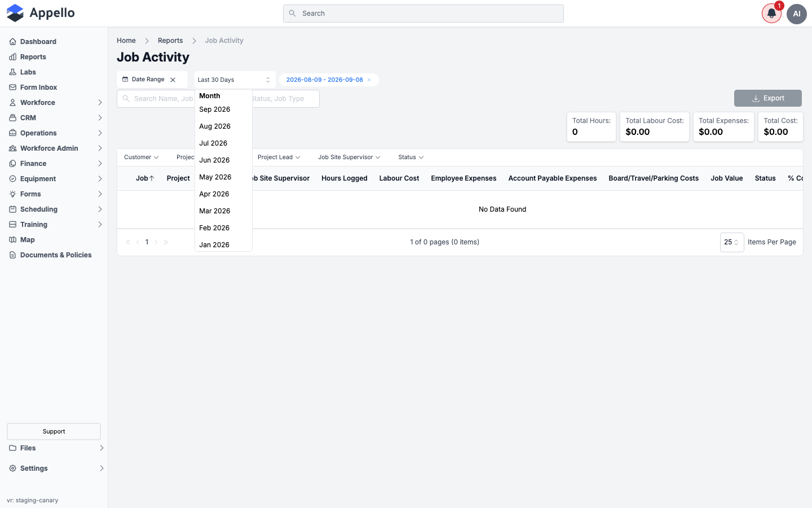Go to the next page arrow
This screenshot has height=508, width=812.
[156, 242]
